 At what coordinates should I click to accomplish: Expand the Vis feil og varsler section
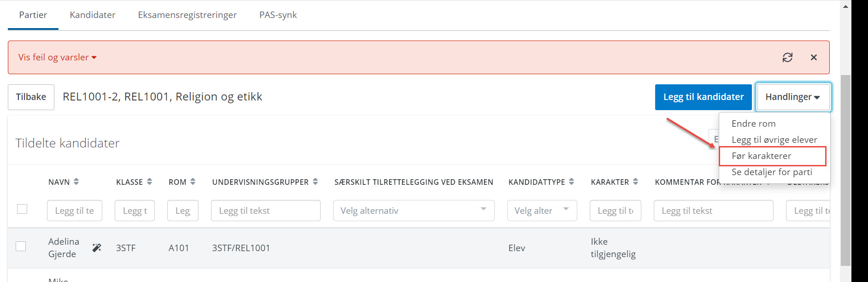[x=58, y=58]
